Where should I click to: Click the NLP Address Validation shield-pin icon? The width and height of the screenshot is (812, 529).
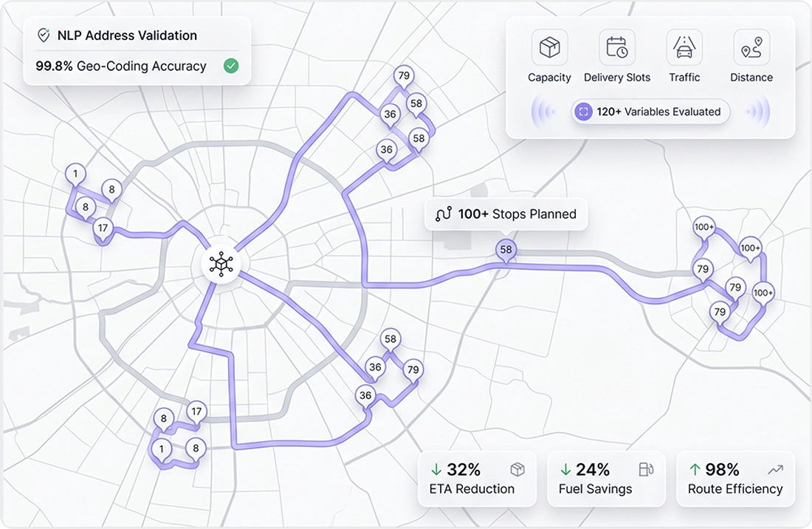coord(44,35)
